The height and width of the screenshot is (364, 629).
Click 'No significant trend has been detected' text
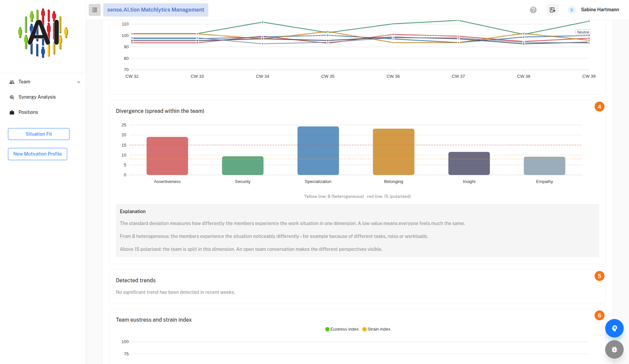tap(175, 292)
